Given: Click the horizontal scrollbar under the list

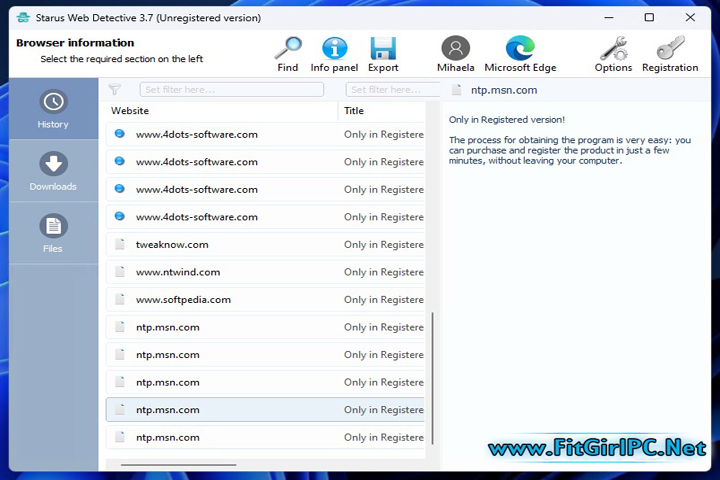Looking at the screenshot, I should coord(179,465).
